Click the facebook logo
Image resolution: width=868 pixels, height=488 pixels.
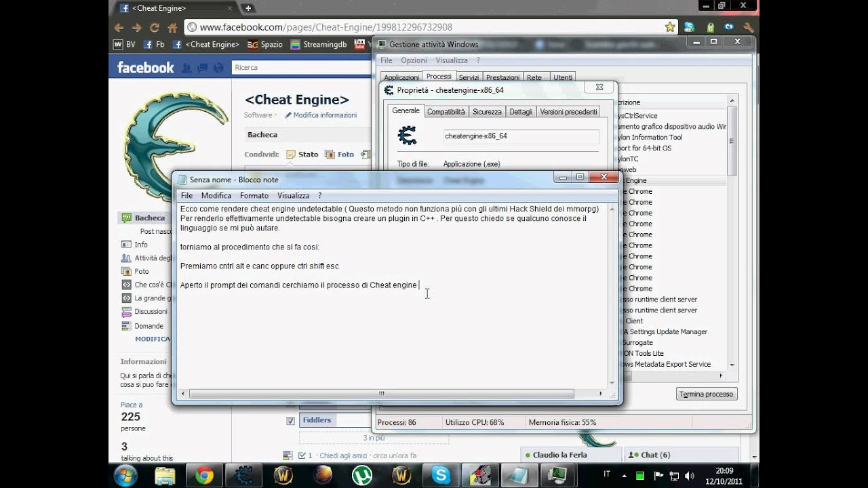[x=145, y=67]
